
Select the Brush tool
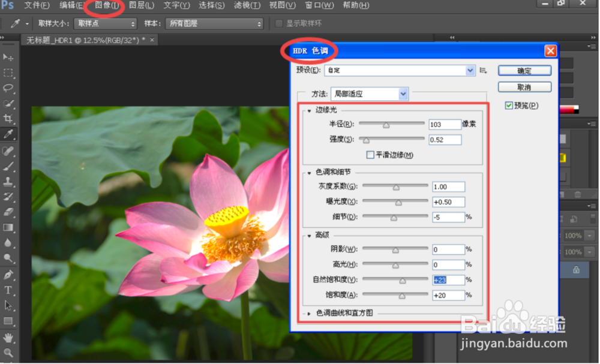[x=8, y=166]
